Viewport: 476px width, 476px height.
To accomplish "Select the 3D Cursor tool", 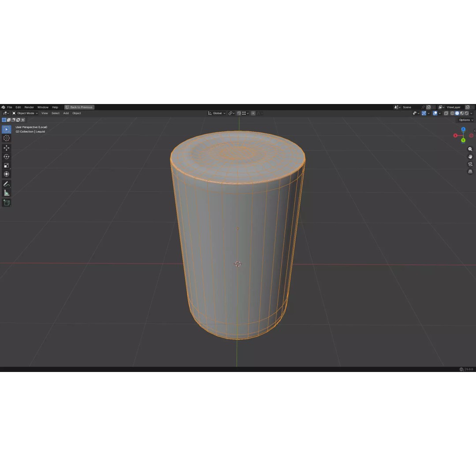I will (6, 138).
